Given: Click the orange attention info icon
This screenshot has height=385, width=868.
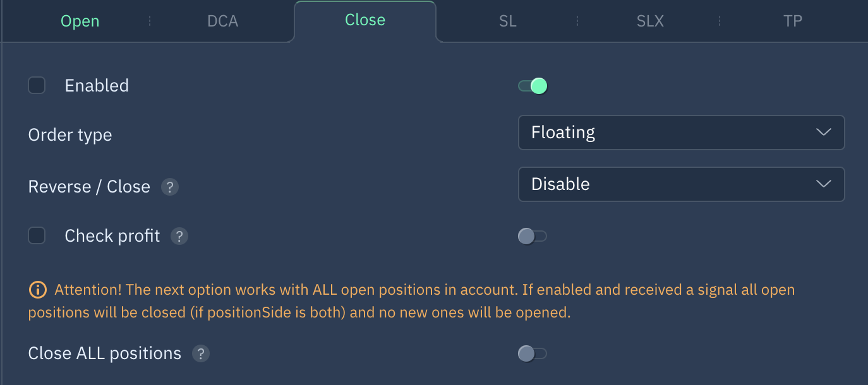Looking at the screenshot, I should (37, 290).
